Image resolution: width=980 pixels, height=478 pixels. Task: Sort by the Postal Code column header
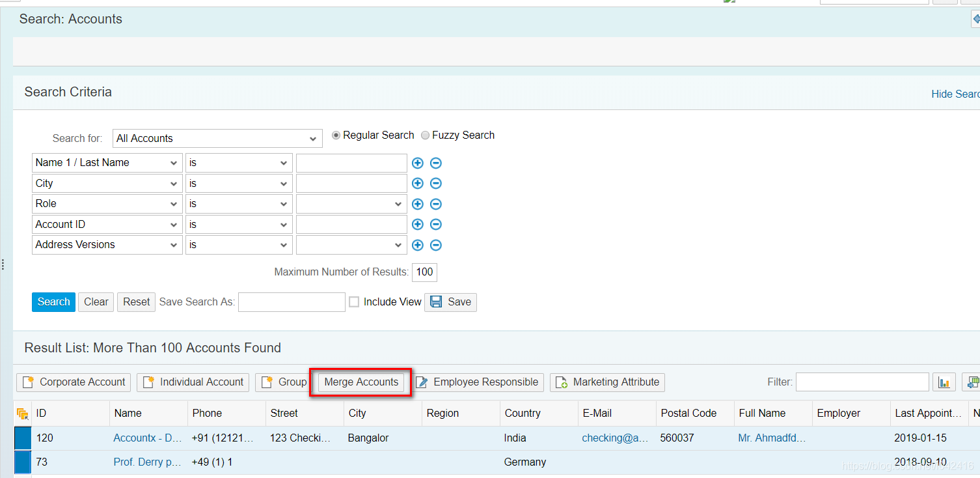point(695,414)
